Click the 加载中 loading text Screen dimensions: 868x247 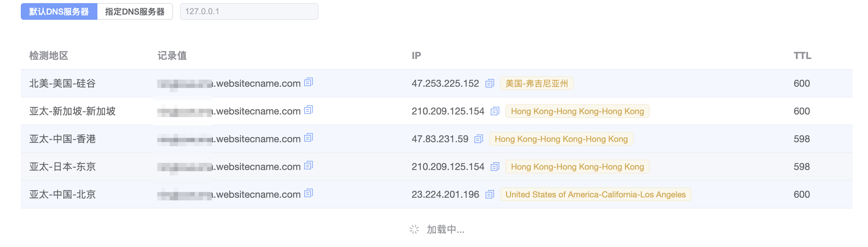coord(445,229)
